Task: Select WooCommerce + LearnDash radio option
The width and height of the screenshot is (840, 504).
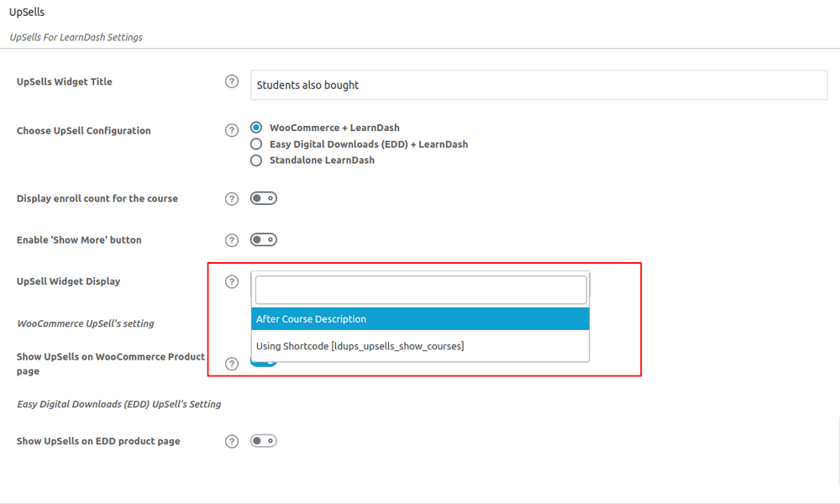Action: (257, 129)
